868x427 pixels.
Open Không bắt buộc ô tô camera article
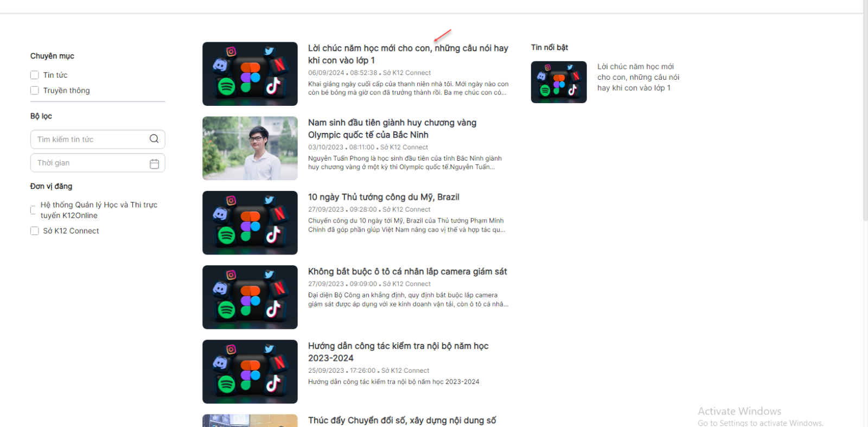coord(407,271)
